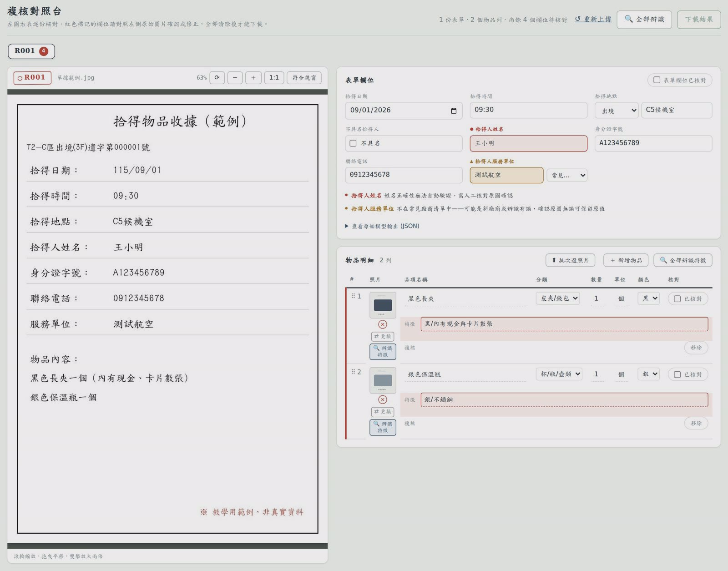
Task: Open the calendar picker for 拾得日期
Action: click(x=454, y=111)
